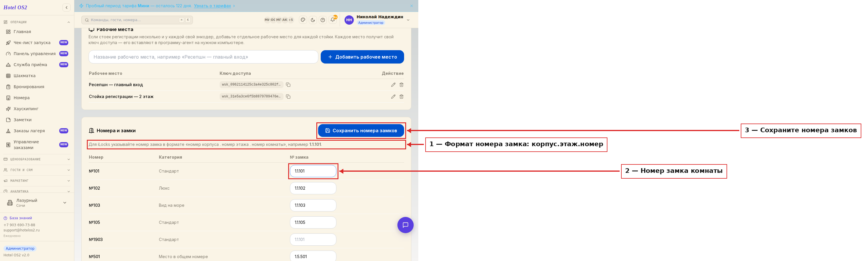Go to Главная in the sidebar
The height and width of the screenshot is (261, 868).
point(37,32)
